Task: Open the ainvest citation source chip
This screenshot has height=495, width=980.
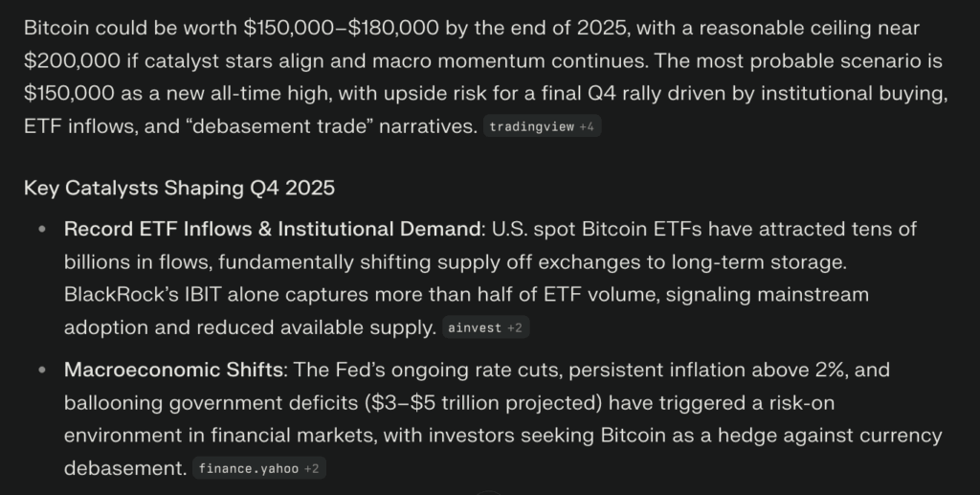Action: [x=474, y=328]
